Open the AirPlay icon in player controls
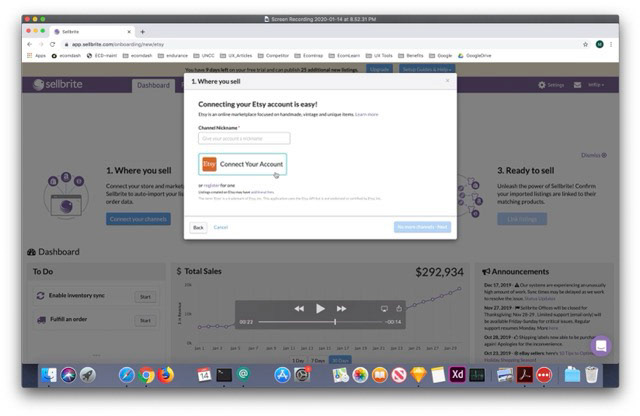This screenshot has width=640, height=416. [384, 309]
